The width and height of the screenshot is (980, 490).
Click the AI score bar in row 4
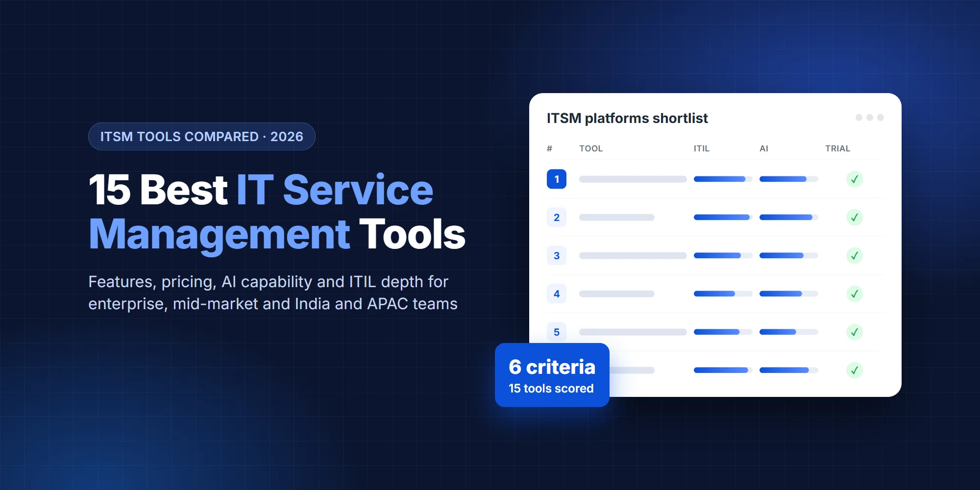[789, 294]
